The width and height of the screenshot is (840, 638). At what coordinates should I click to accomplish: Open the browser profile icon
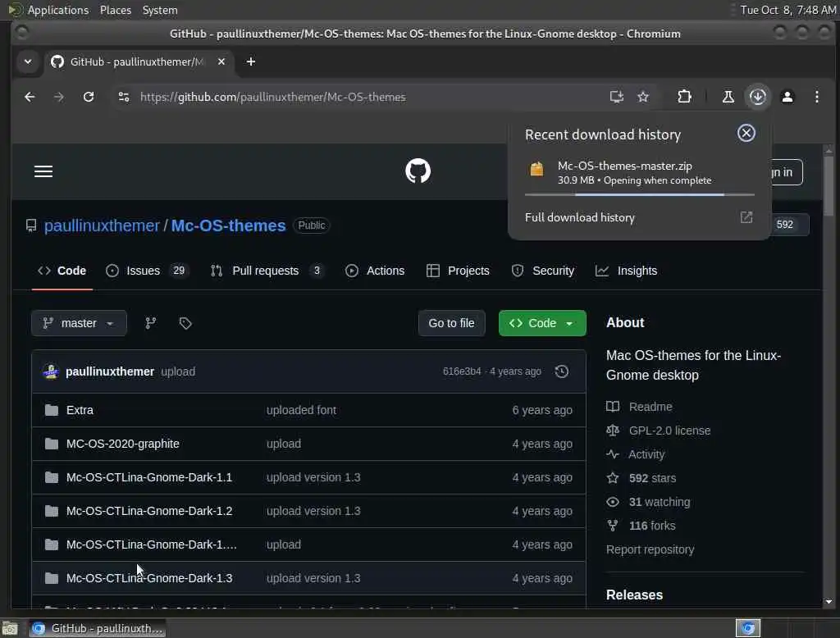pyautogui.click(x=787, y=97)
